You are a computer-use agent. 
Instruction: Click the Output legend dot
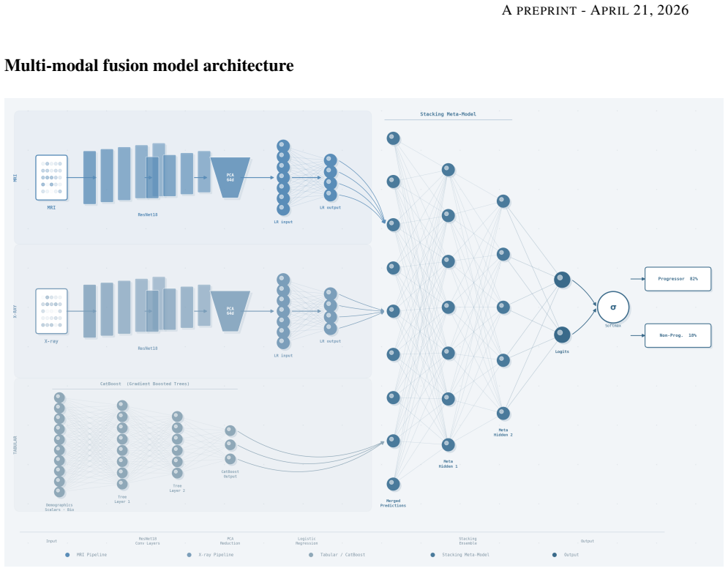pos(555,555)
